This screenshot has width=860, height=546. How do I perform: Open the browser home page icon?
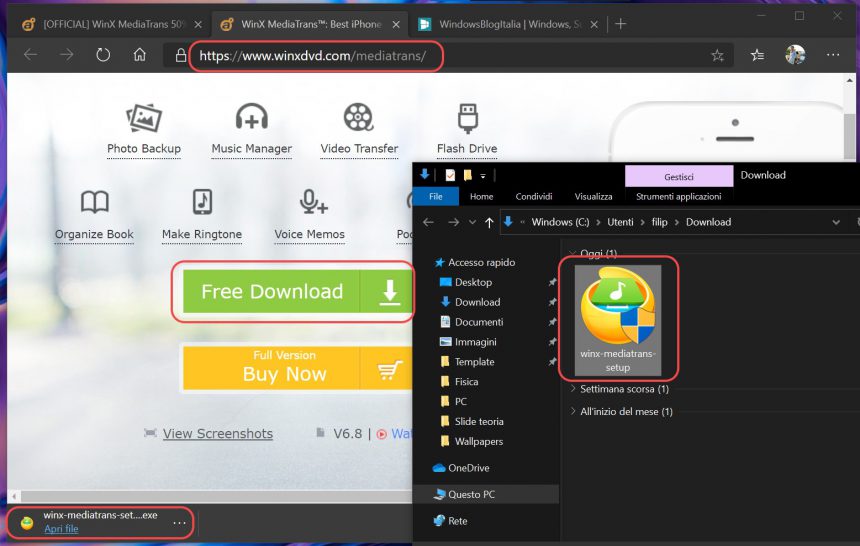(140, 55)
